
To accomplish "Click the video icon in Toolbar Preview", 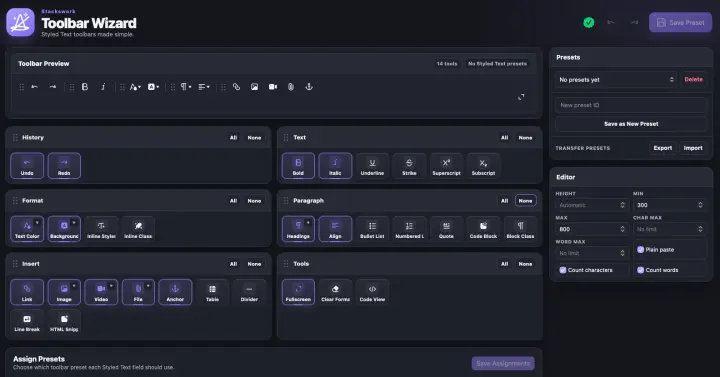I will tap(273, 87).
